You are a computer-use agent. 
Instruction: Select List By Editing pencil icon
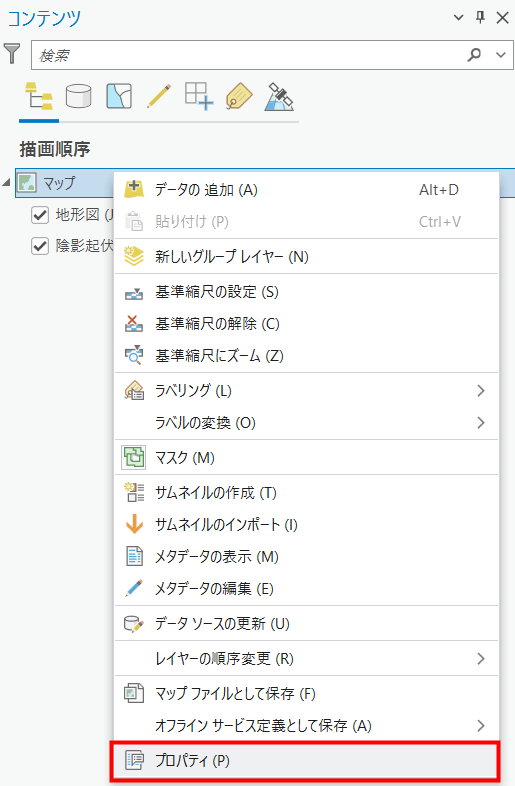(159, 96)
